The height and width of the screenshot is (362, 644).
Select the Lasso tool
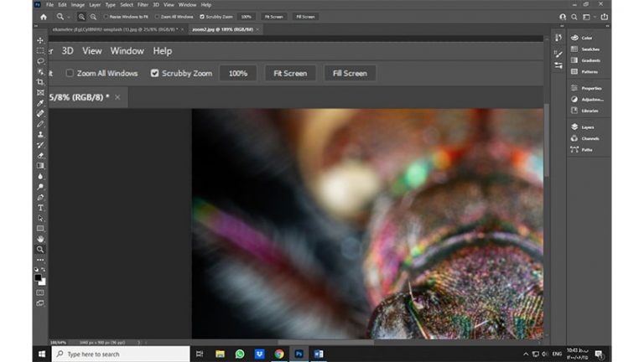tap(40, 61)
